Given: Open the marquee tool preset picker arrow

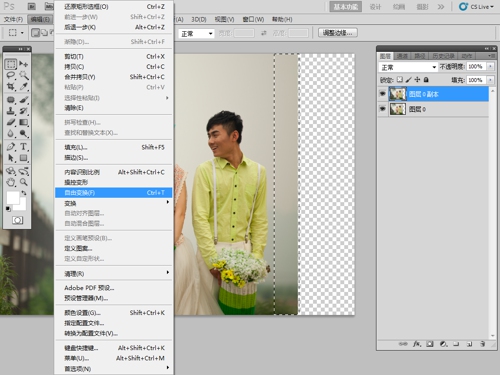Looking at the screenshot, I should [22, 33].
